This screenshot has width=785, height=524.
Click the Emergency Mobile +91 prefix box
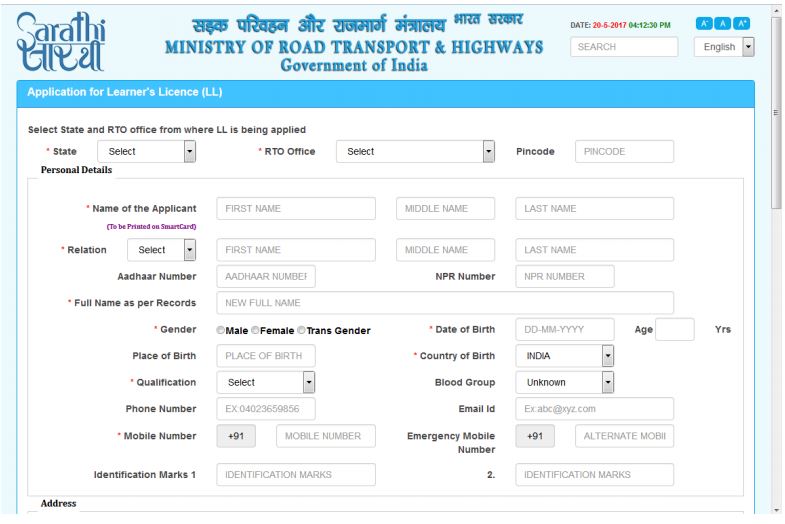click(535, 436)
